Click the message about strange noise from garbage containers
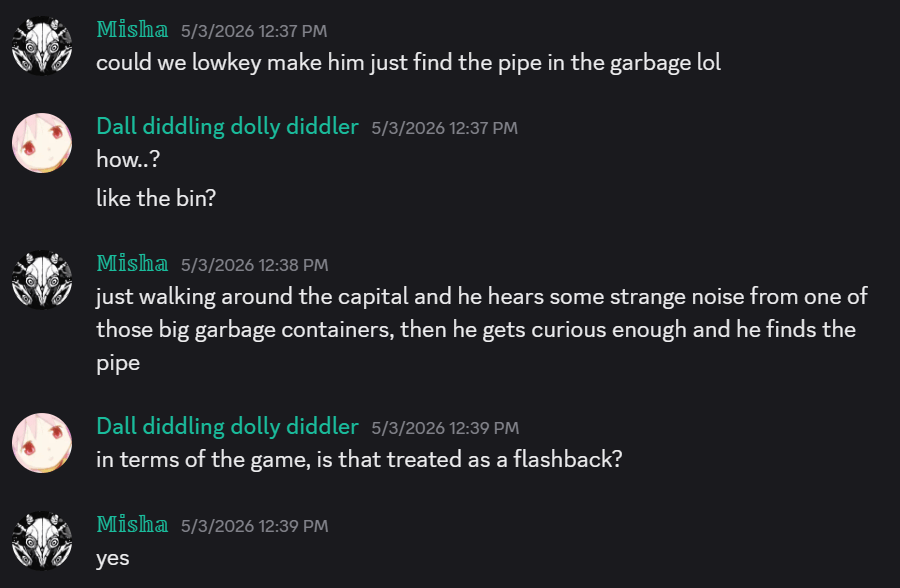Image resolution: width=900 pixels, height=588 pixels. click(x=482, y=330)
